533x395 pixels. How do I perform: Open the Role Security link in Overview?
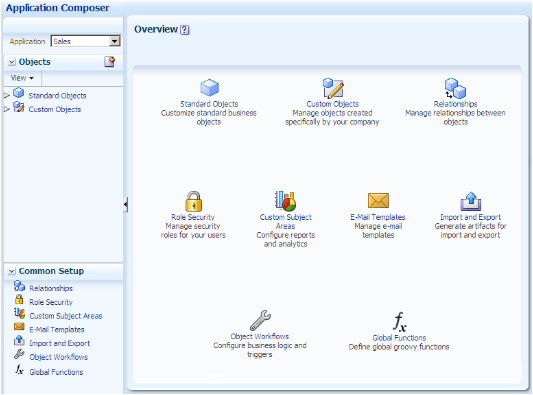[193, 217]
